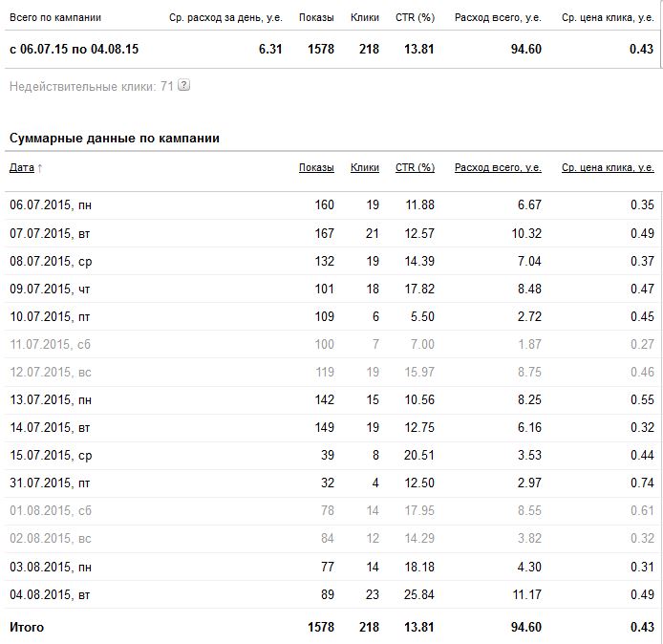
Task: Click the 10.32 spend value for 07.07.2015
Action: pyautogui.click(x=526, y=233)
